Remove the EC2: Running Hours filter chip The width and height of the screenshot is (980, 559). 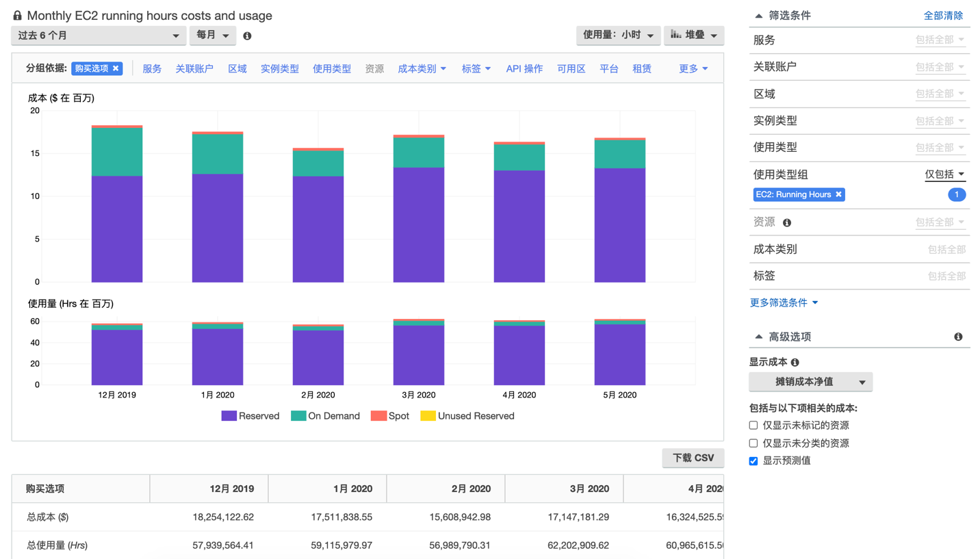tap(838, 194)
